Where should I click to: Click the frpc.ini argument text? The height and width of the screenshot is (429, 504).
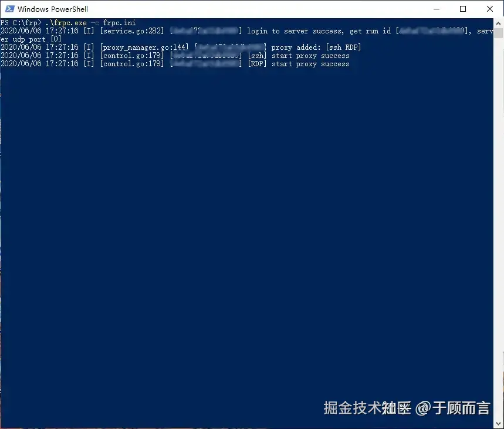click(x=119, y=23)
